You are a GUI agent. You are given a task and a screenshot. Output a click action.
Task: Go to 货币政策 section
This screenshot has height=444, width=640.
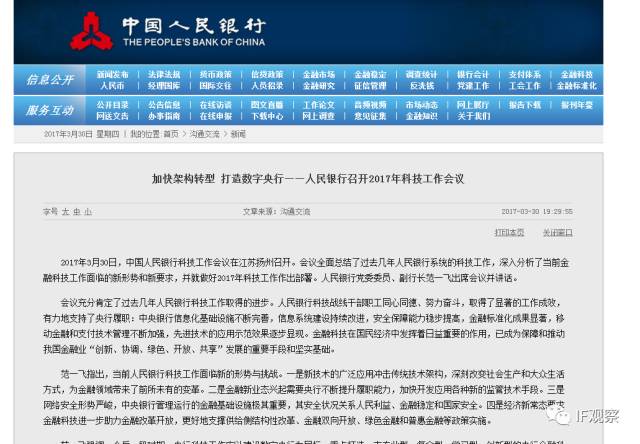point(216,75)
